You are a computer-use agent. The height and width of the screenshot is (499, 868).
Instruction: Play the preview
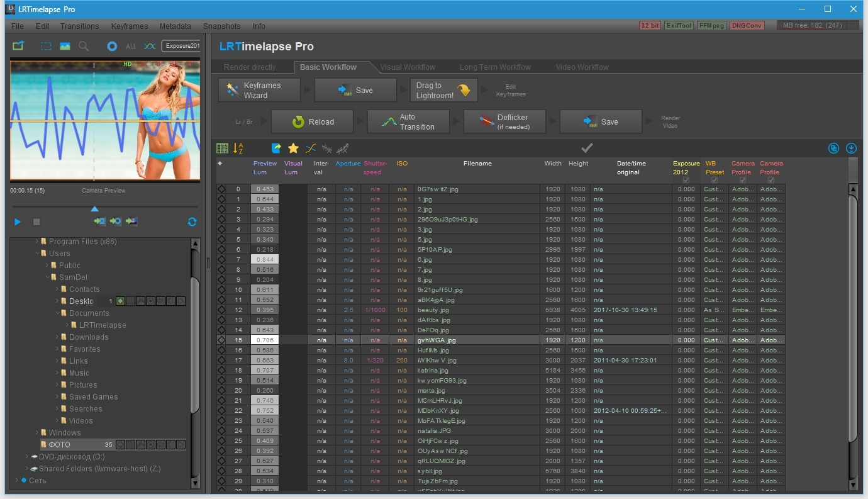(x=18, y=221)
